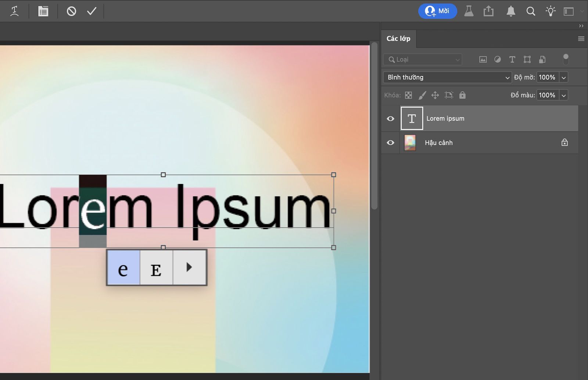Toggle the layer filtering switch
Image resolution: width=588 pixels, height=380 pixels.
coord(566,59)
